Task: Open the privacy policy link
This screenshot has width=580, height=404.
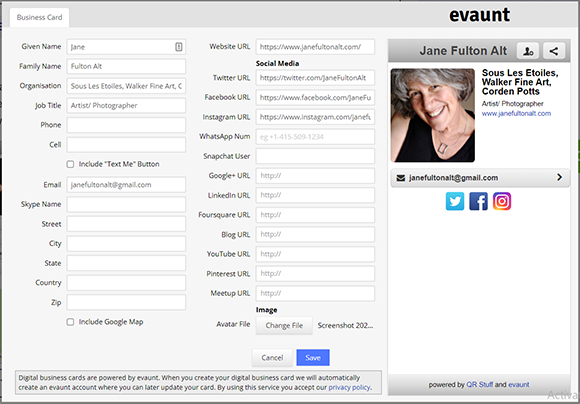Action: coord(349,387)
